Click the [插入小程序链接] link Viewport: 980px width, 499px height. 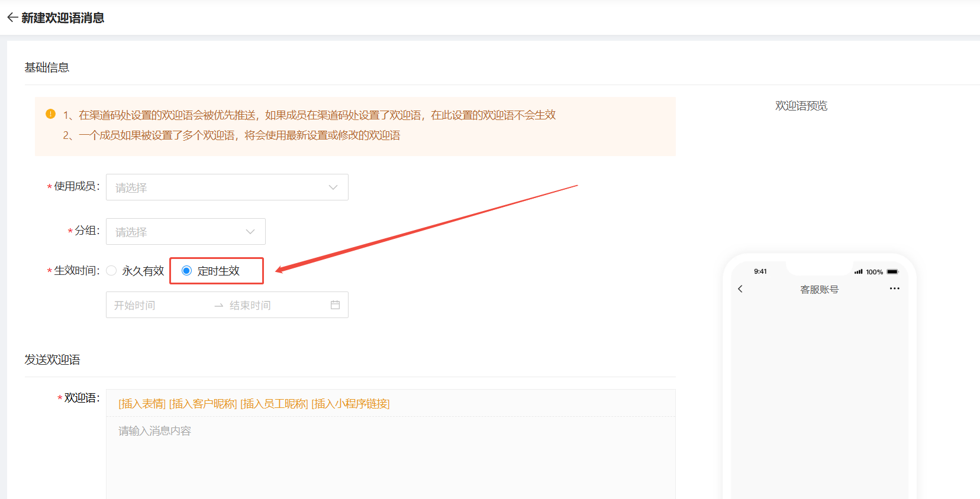click(x=350, y=404)
